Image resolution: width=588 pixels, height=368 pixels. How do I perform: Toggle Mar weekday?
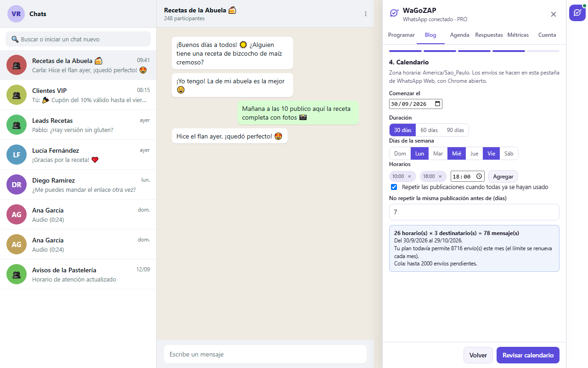click(x=438, y=154)
